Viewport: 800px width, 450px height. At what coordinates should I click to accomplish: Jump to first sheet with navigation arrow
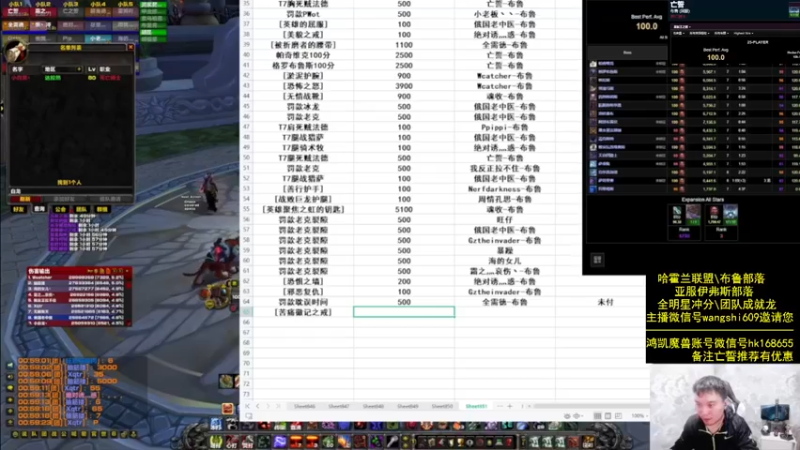(x=247, y=406)
